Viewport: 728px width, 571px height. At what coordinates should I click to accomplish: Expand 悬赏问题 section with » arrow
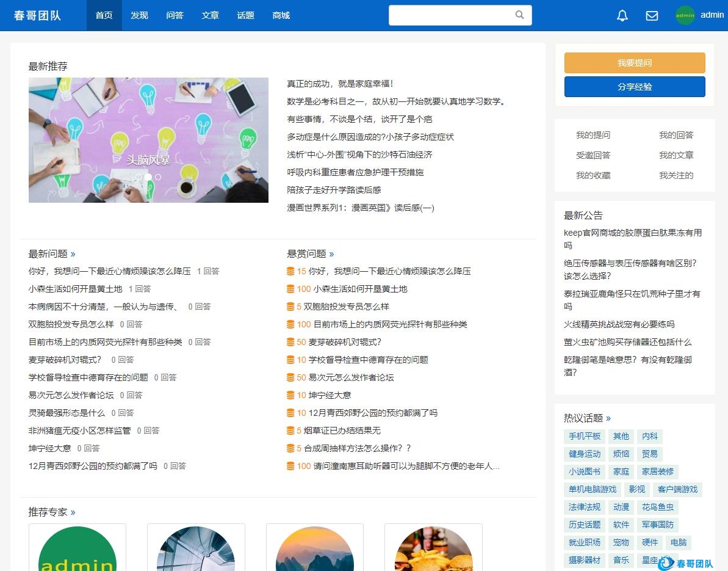pos(331,254)
